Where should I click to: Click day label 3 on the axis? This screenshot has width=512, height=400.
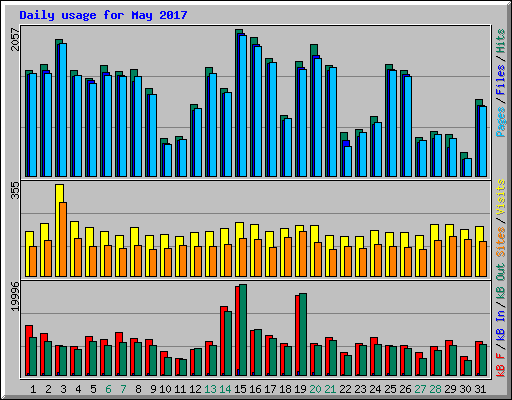pyautogui.click(x=63, y=389)
